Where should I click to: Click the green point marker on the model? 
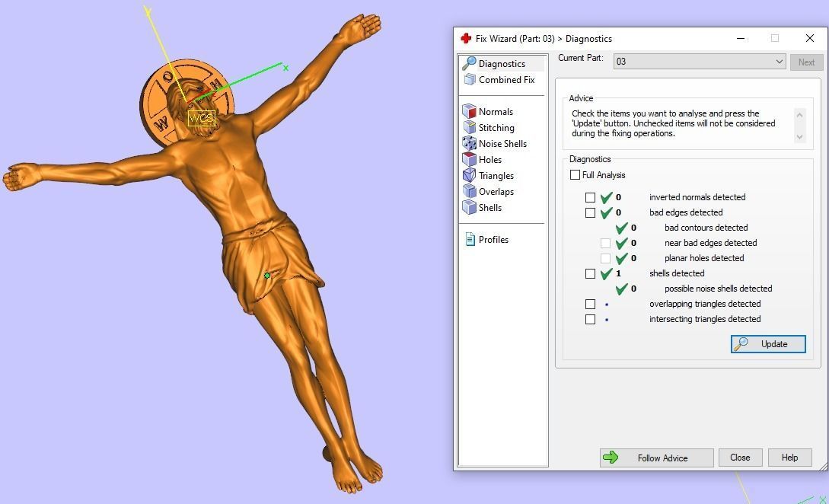(x=267, y=276)
